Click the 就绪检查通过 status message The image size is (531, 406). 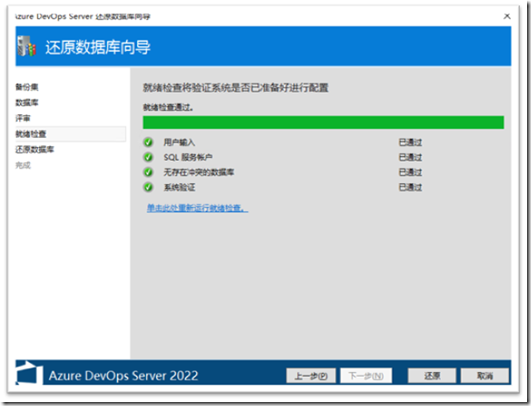tap(168, 107)
